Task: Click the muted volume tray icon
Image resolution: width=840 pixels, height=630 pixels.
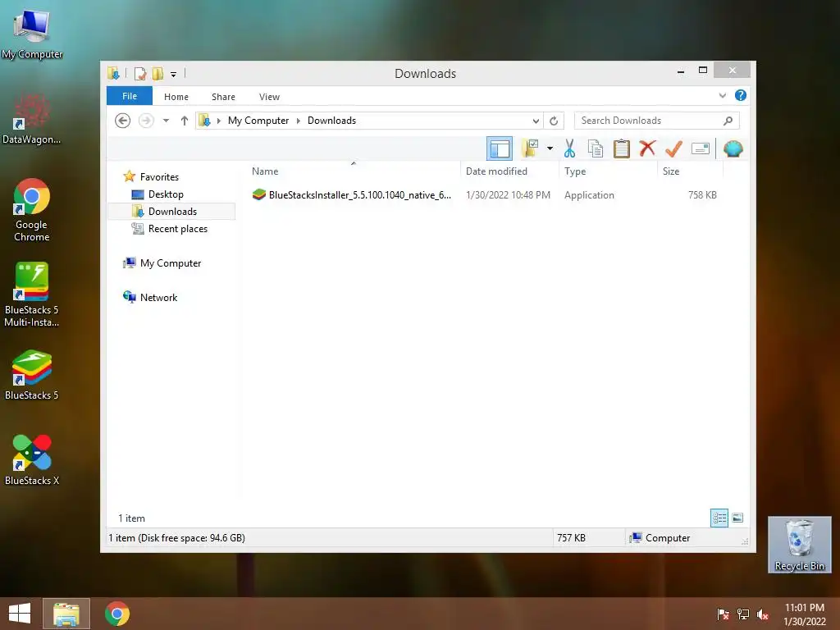Action: [763, 614]
